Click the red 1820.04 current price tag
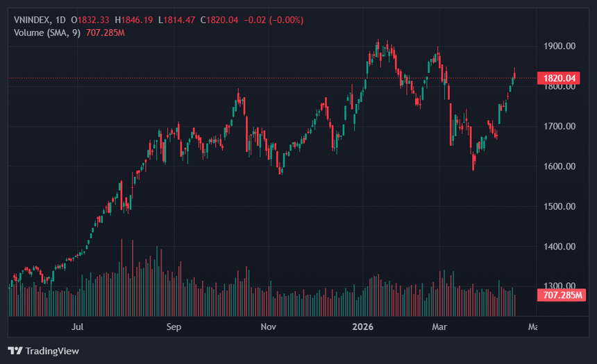Image resolution: width=597 pixels, height=364 pixels. click(x=559, y=78)
